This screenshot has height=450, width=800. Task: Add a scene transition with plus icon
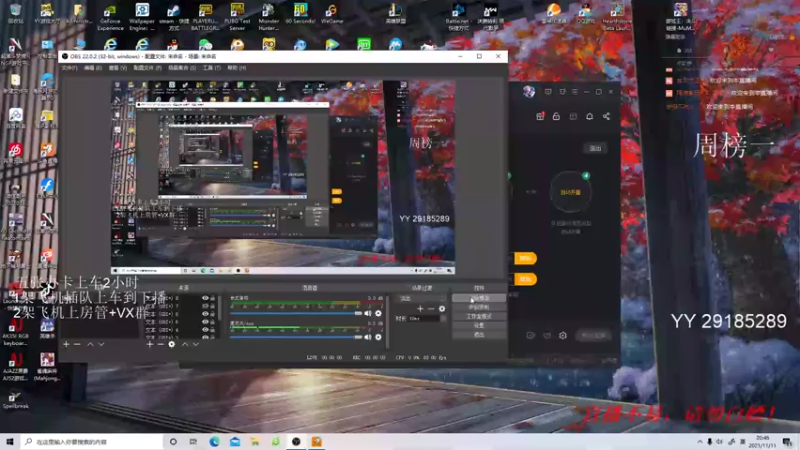tap(420, 309)
